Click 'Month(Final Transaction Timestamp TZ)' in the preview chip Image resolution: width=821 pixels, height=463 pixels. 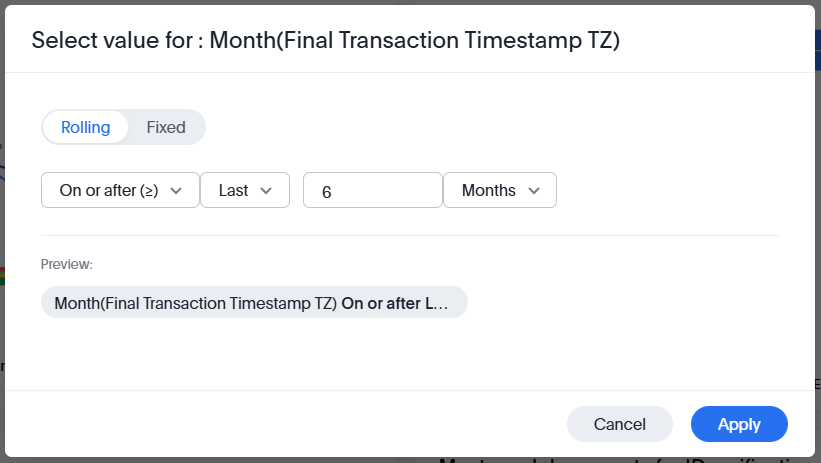point(195,302)
